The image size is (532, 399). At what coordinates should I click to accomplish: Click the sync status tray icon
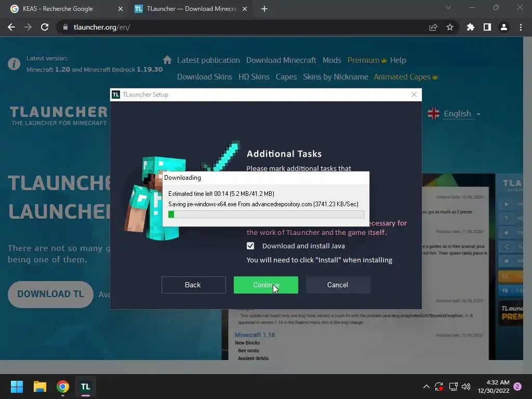438,387
